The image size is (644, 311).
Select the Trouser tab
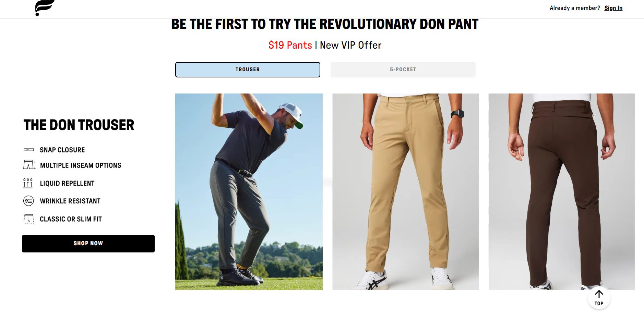pyautogui.click(x=248, y=70)
